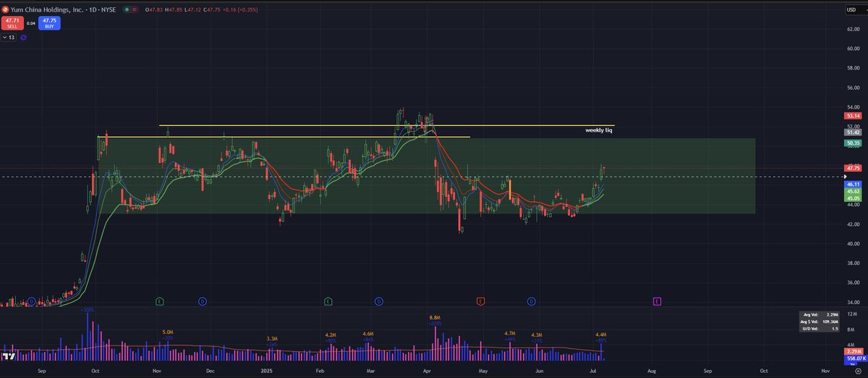This screenshot has height=378, width=868.
Task: Select the upper yellow weekly liquidity line
Action: [386, 125]
